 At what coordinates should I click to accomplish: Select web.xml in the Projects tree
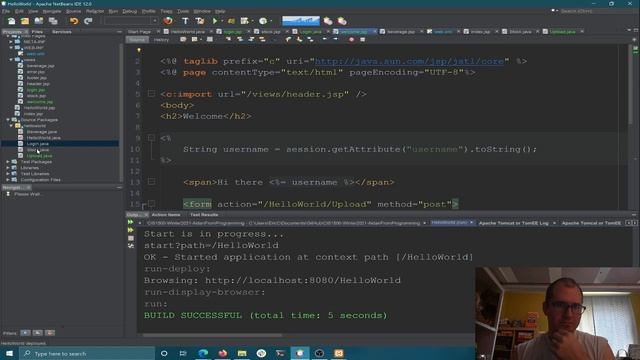click(35, 53)
